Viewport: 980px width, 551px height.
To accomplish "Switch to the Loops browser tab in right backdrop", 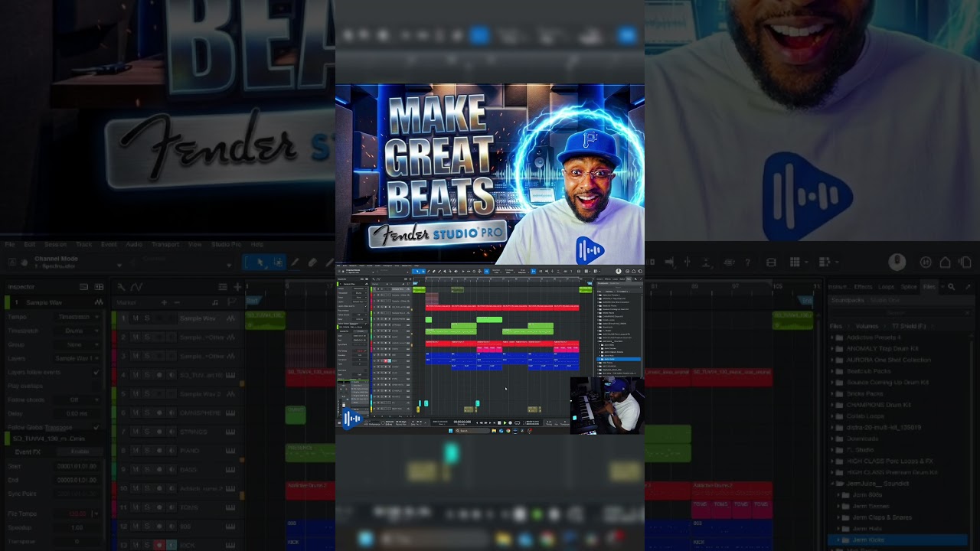I will coord(887,287).
